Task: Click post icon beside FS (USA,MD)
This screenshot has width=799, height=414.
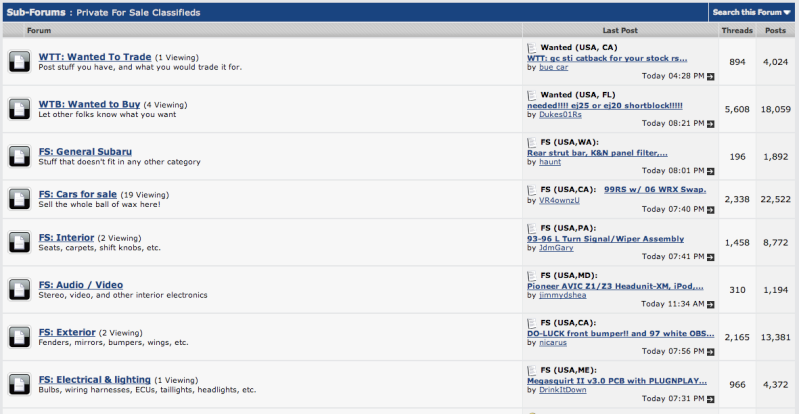Action: [532, 276]
